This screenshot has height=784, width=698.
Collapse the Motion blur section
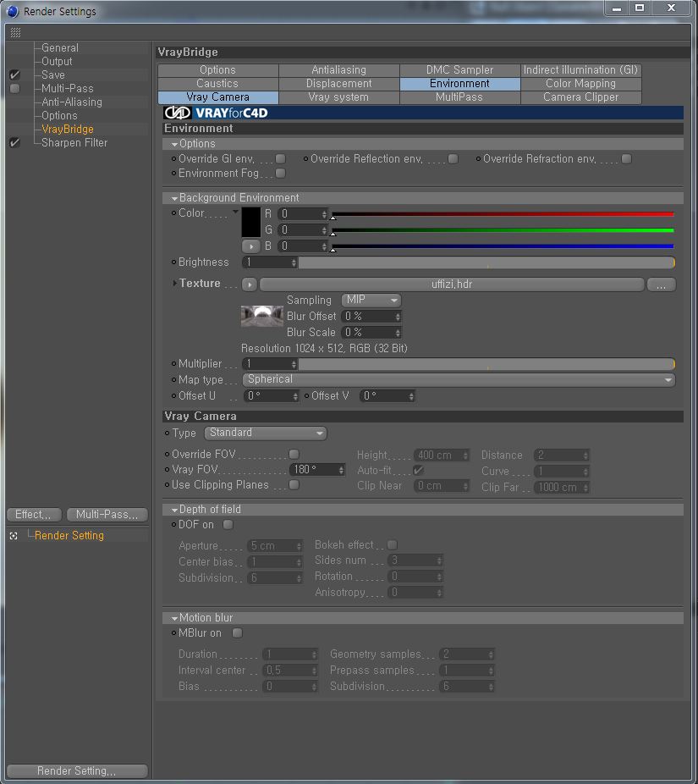[174, 619]
